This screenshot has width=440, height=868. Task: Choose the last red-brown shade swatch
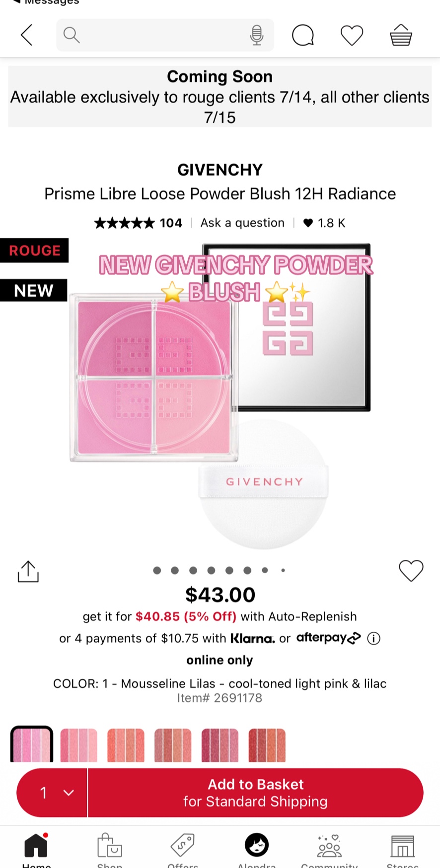pos(267,745)
